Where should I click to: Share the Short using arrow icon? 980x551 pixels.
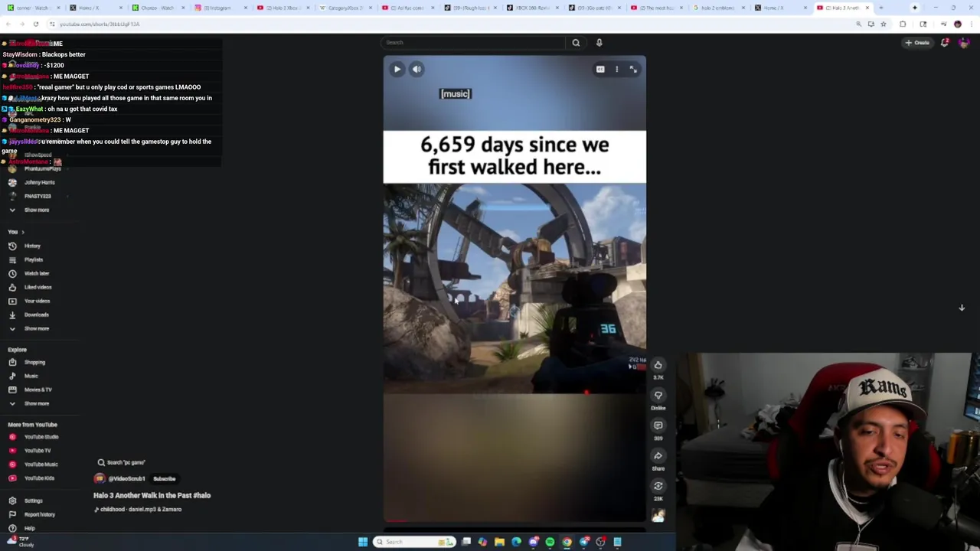[658, 456]
